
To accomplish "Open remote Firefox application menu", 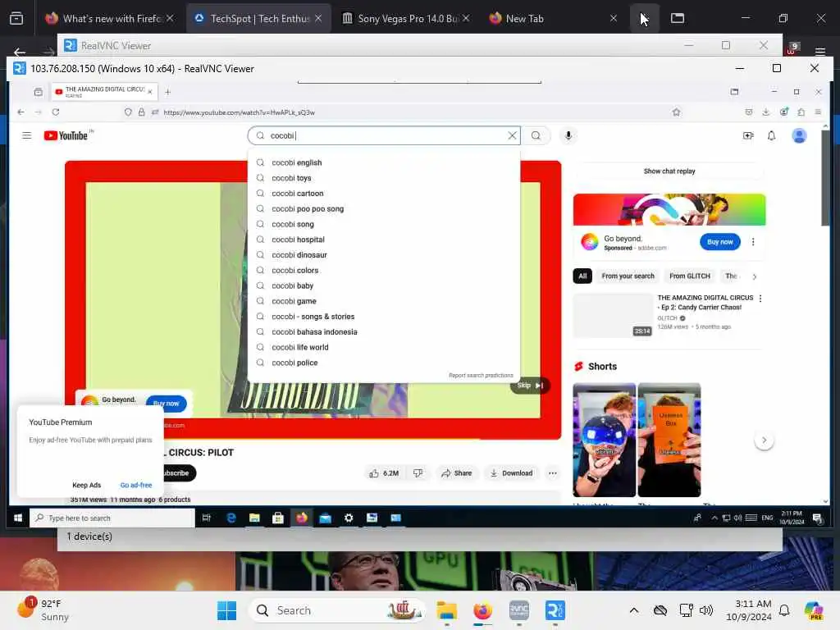I will coord(818,112).
